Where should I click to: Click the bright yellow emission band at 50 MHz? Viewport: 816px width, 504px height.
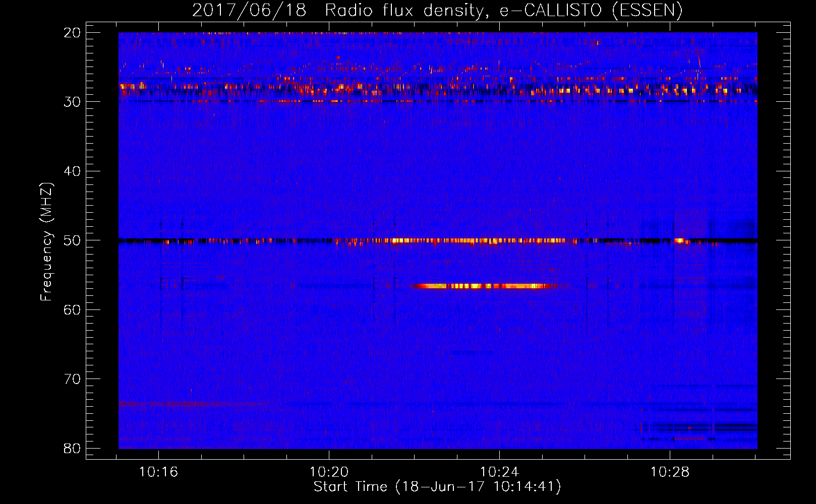478,240
